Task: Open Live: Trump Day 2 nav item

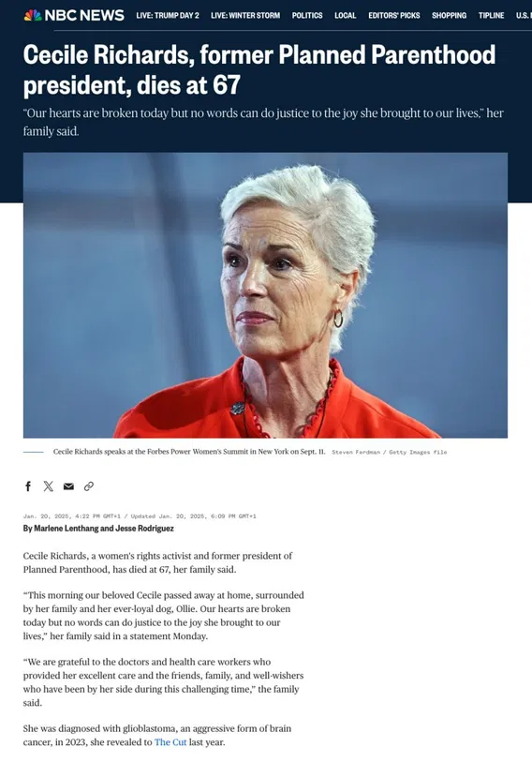Action: coord(168,16)
